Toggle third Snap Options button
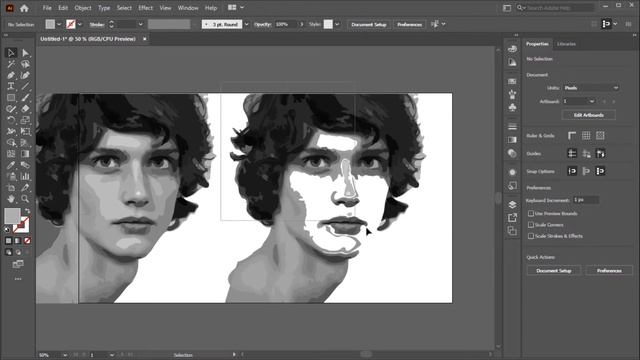Screen dimensions: 640x360 click(600, 171)
